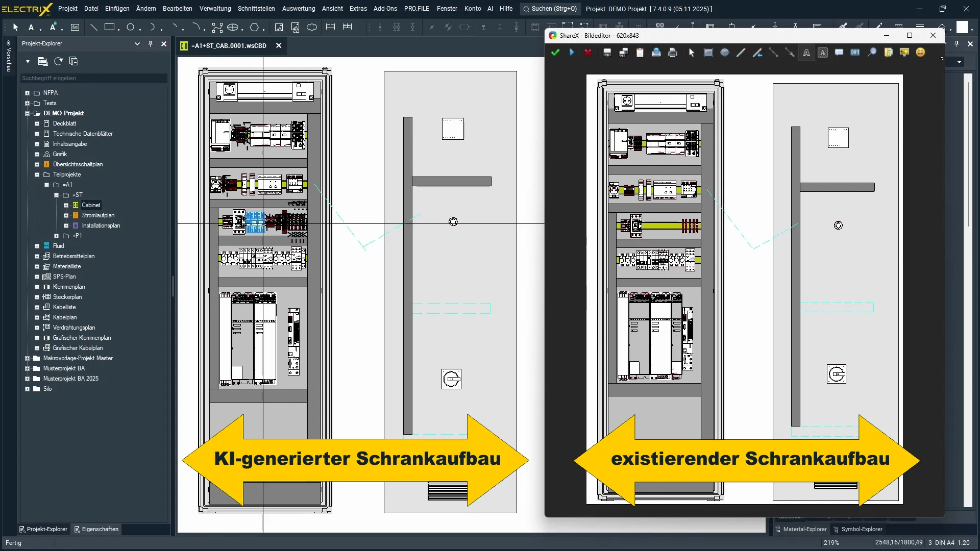980x551 pixels.
Task: Switch to the Eigenschaften tab
Action: [96, 529]
